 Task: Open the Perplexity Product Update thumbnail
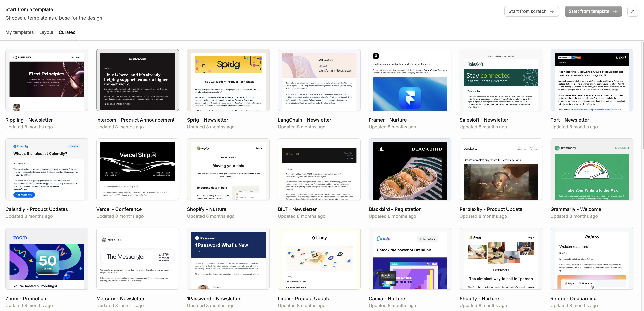(x=501, y=169)
